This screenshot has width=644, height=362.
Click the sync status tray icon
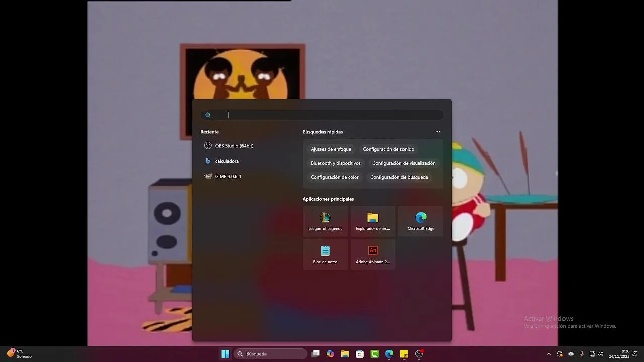560,354
